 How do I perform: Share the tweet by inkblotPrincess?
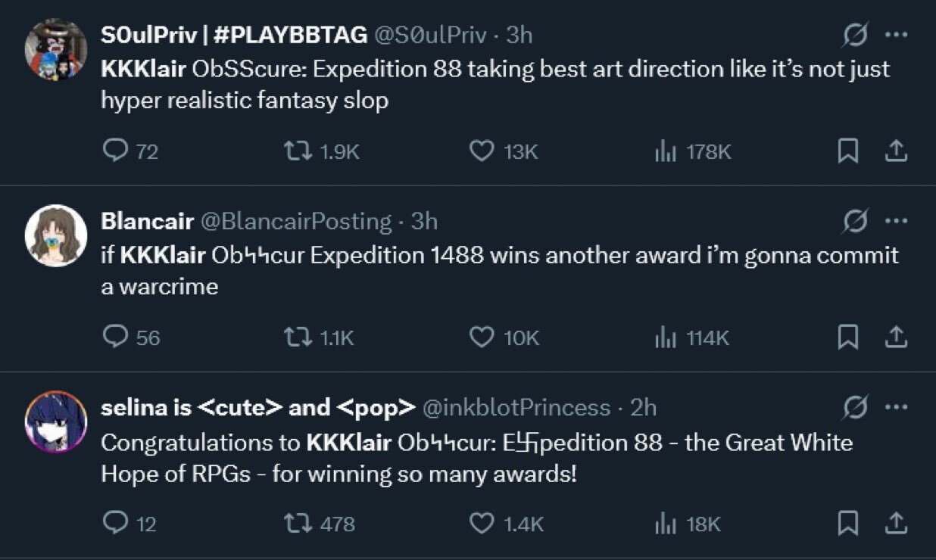pyautogui.click(x=896, y=523)
